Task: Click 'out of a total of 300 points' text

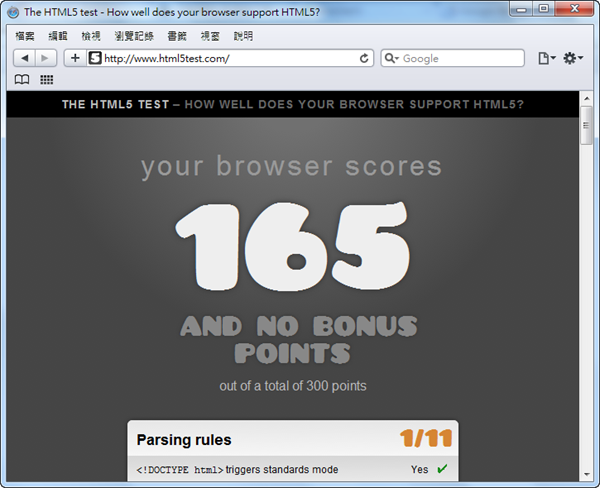Action: pyautogui.click(x=293, y=386)
